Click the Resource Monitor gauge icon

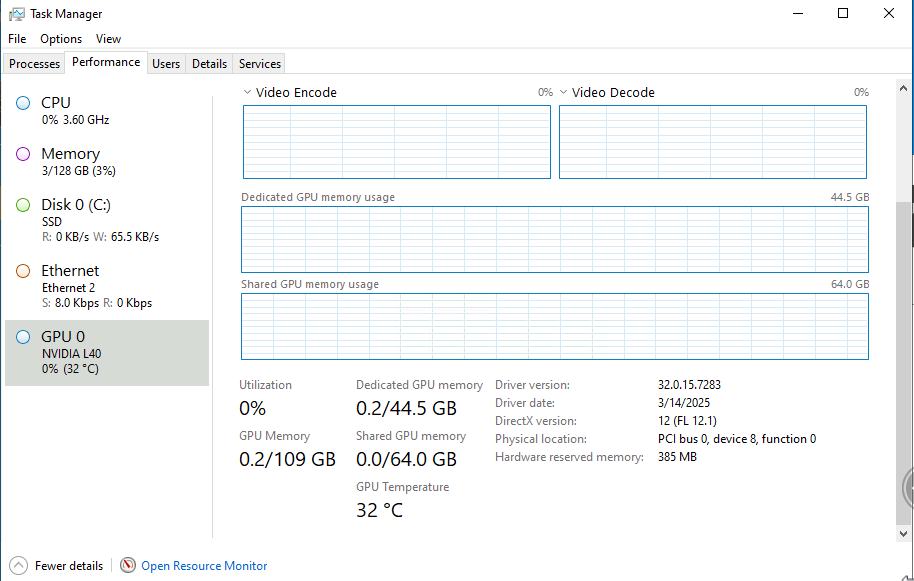128,565
